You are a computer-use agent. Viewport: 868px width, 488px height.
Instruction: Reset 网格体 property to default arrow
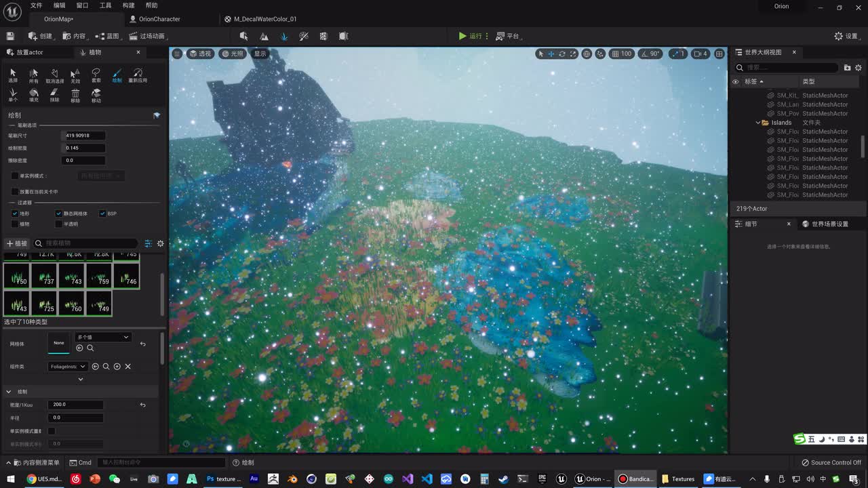[x=142, y=344]
